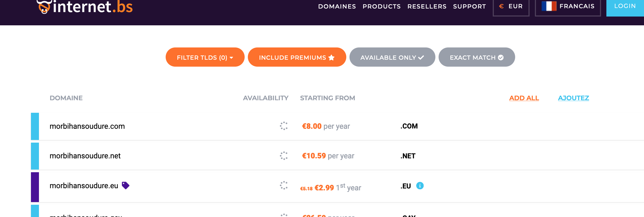Screen dimensions: 644x217
Task: Toggle the Exact Match filter
Action: point(476,57)
